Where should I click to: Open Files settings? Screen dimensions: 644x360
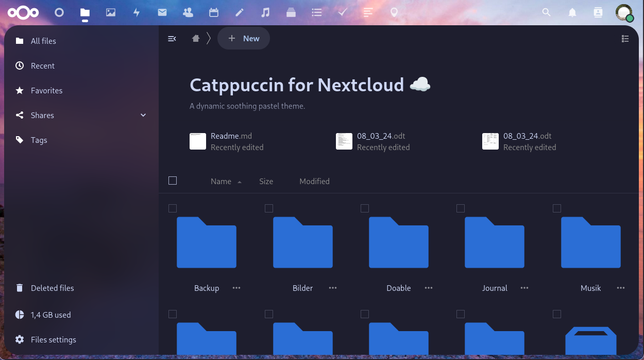click(x=53, y=340)
